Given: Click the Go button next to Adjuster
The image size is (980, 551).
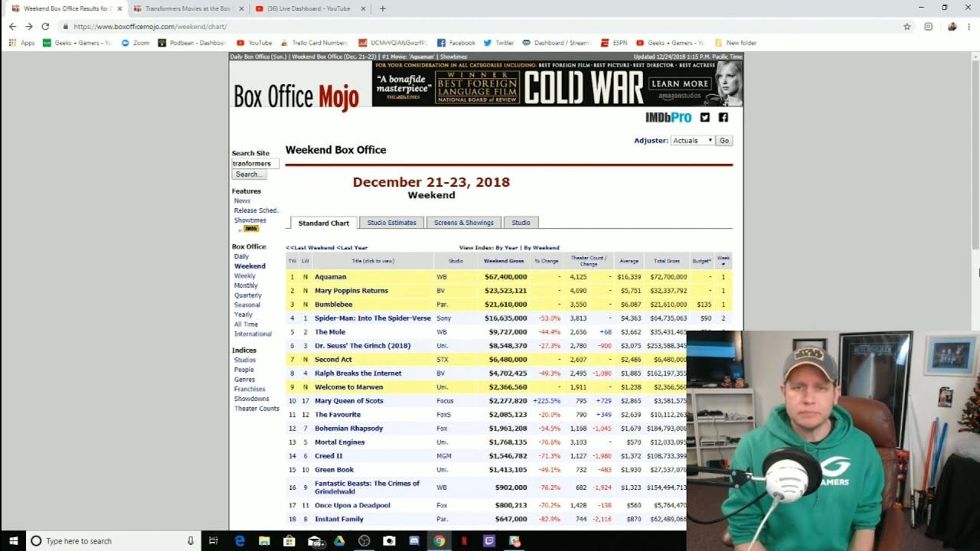Looking at the screenshot, I should (x=724, y=141).
